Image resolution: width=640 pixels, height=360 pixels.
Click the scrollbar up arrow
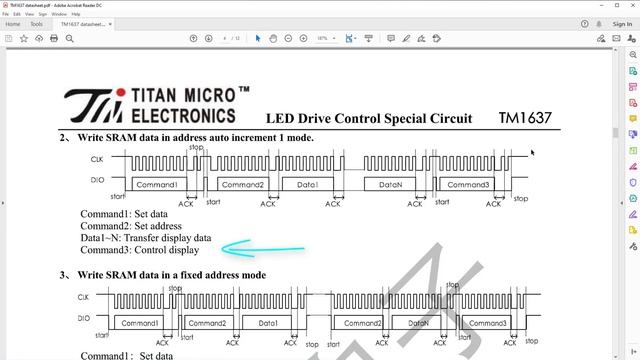pos(616,50)
